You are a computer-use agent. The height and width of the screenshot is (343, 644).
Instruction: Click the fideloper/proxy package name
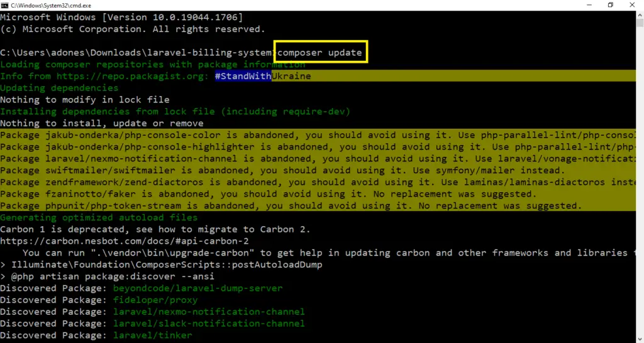pos(155,300)
